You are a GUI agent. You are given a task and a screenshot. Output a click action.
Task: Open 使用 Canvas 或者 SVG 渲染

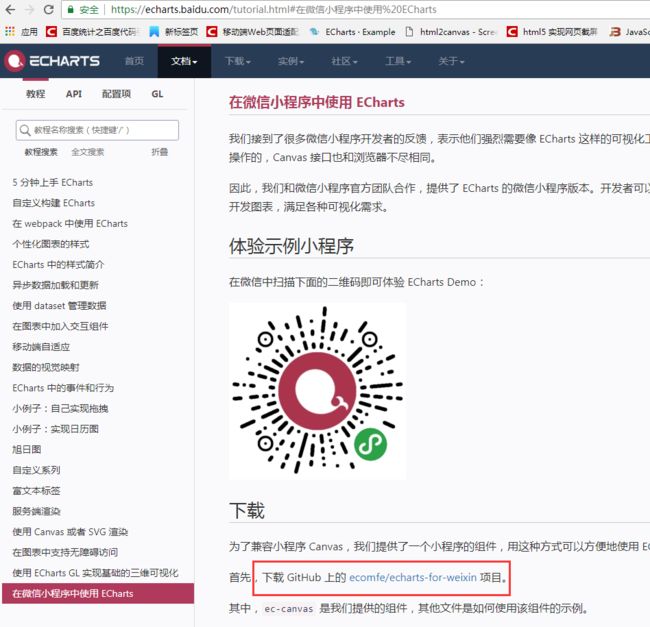(x=70, y=532)
